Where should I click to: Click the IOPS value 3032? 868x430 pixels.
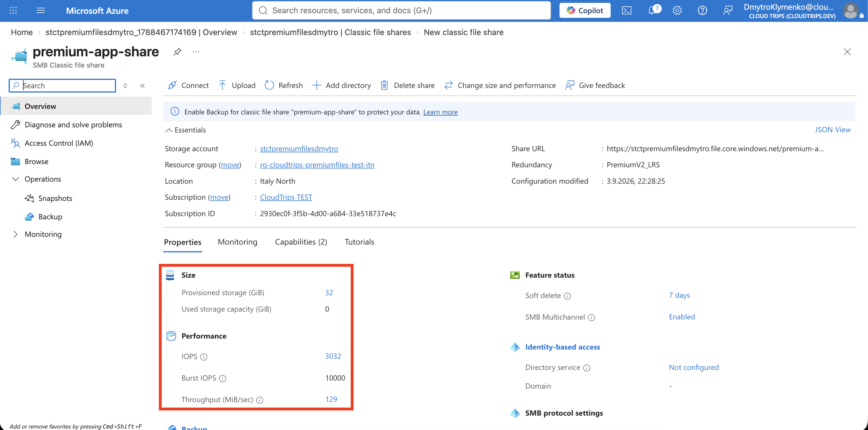(333, 356)
